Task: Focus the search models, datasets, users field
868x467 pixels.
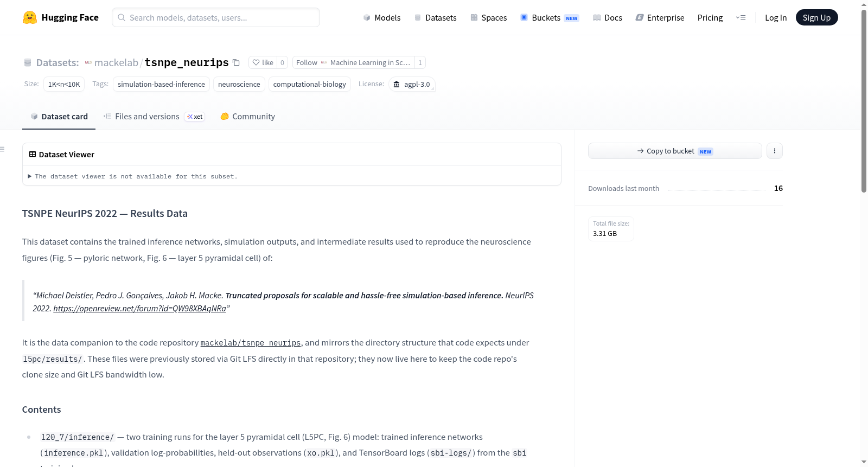Action: [216, 17]
